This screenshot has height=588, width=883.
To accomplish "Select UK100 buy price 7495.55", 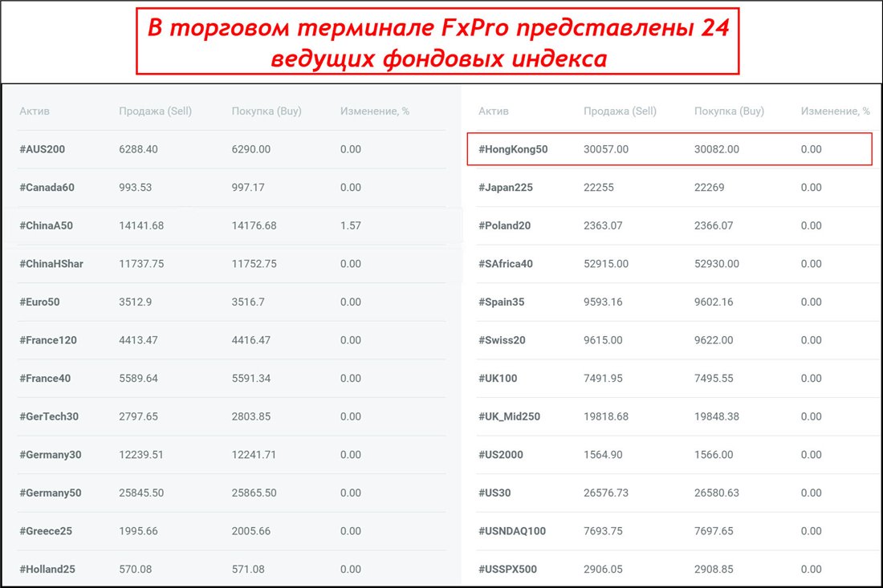I will point(714,379).
